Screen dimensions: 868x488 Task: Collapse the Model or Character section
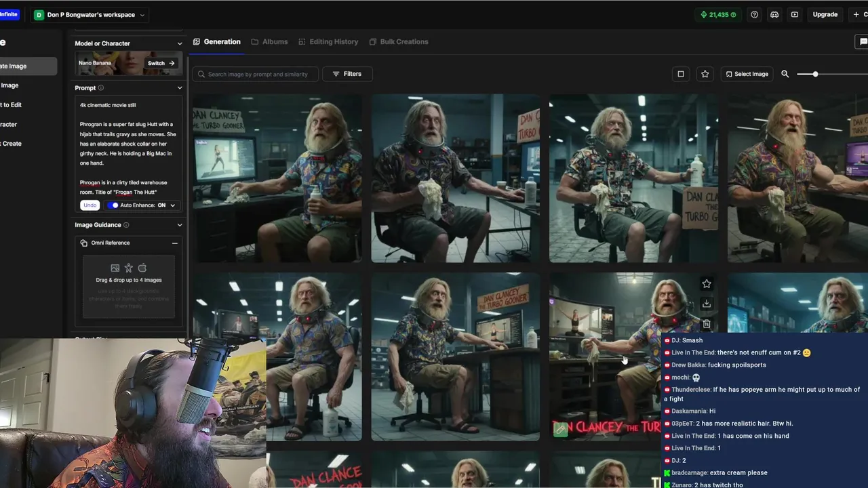(x=180, y=43)
